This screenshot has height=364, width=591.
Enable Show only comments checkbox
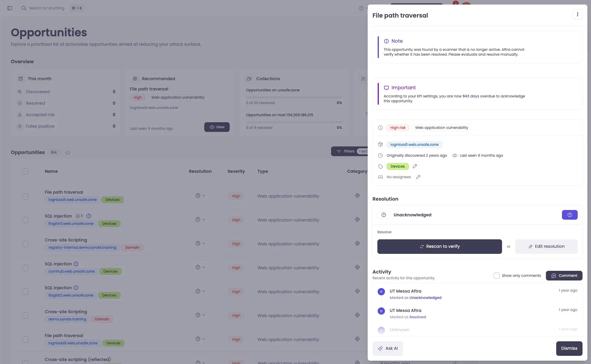(496, 276)
